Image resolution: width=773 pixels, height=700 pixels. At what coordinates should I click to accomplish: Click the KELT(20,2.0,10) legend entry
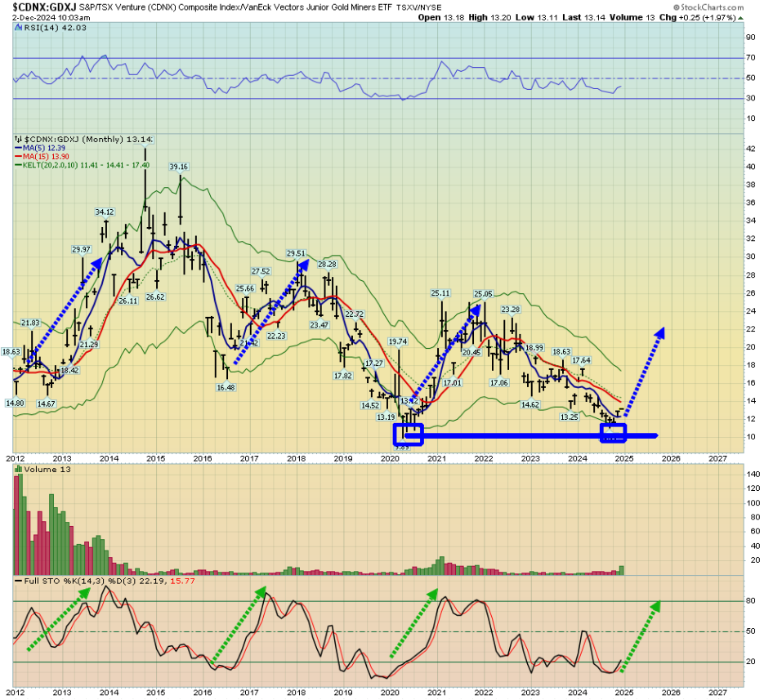83,165
